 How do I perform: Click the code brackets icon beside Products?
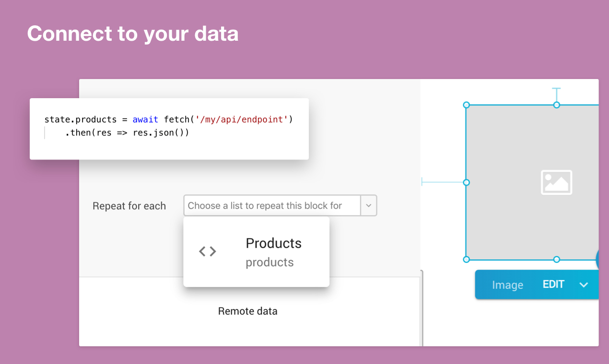pyautogui.click(x=208, y=251)
